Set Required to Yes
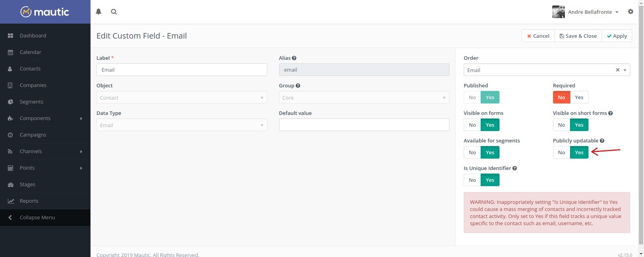 579,97
